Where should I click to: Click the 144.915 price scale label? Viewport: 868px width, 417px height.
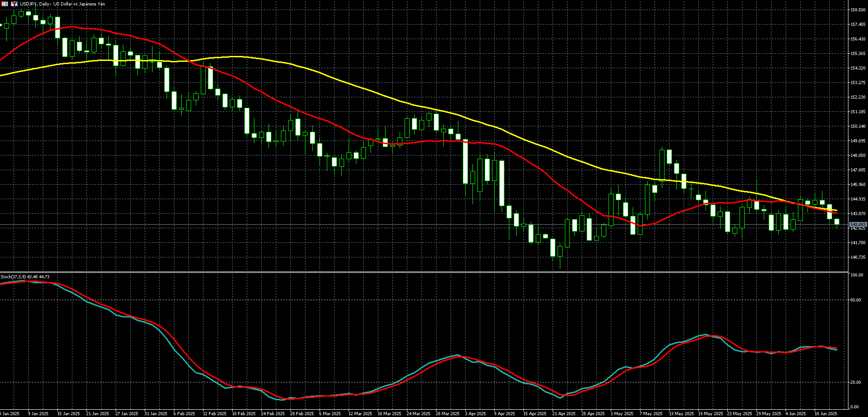[858, 199]
